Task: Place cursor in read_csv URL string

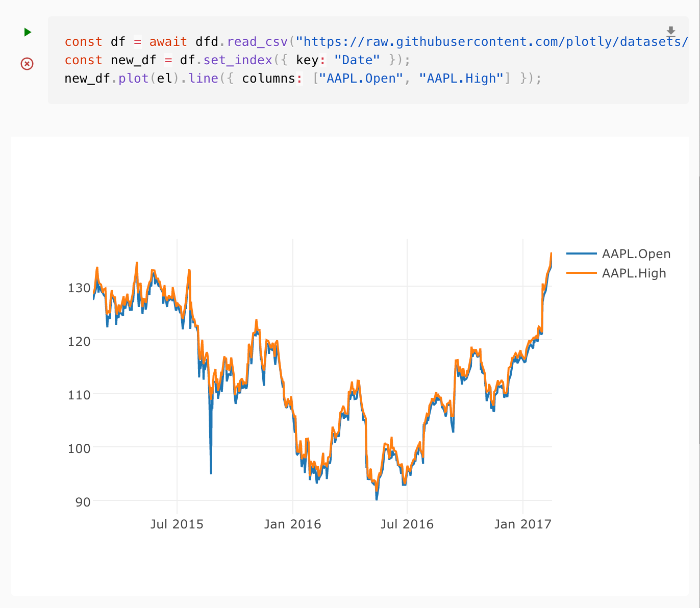Action: click(x=492, y=41)
